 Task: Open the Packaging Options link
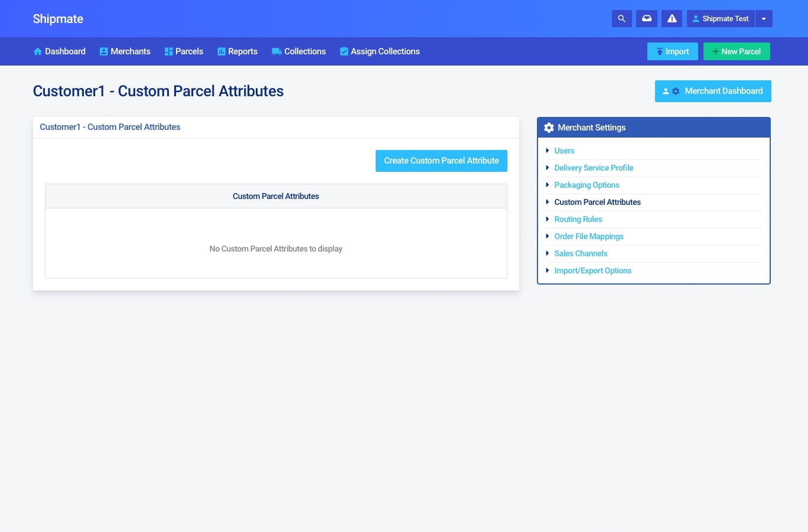587,185
